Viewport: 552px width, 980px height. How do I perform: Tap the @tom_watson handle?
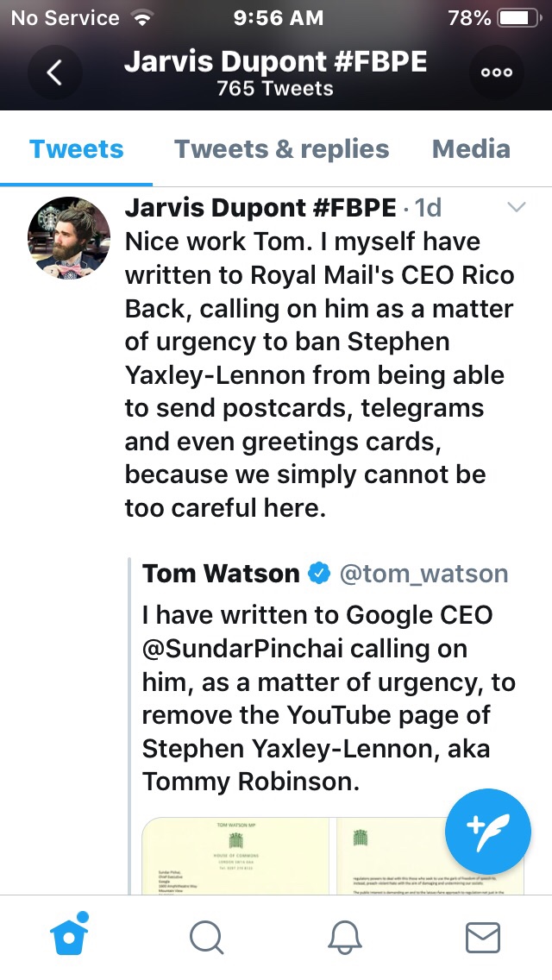pos(423,574)
